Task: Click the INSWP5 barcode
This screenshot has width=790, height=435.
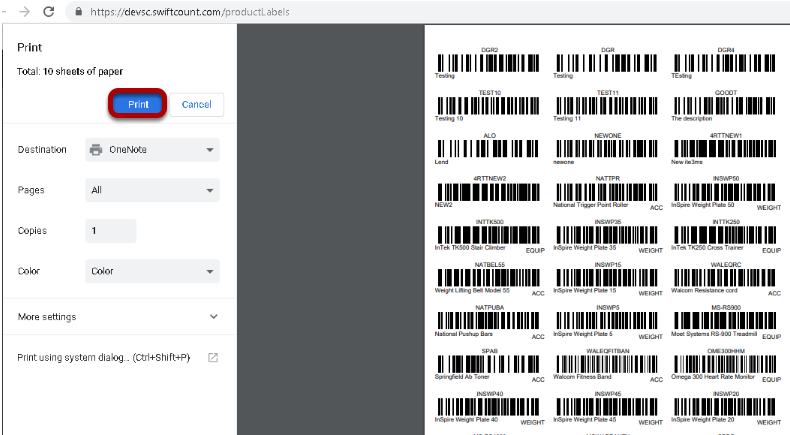Action: 607,321
